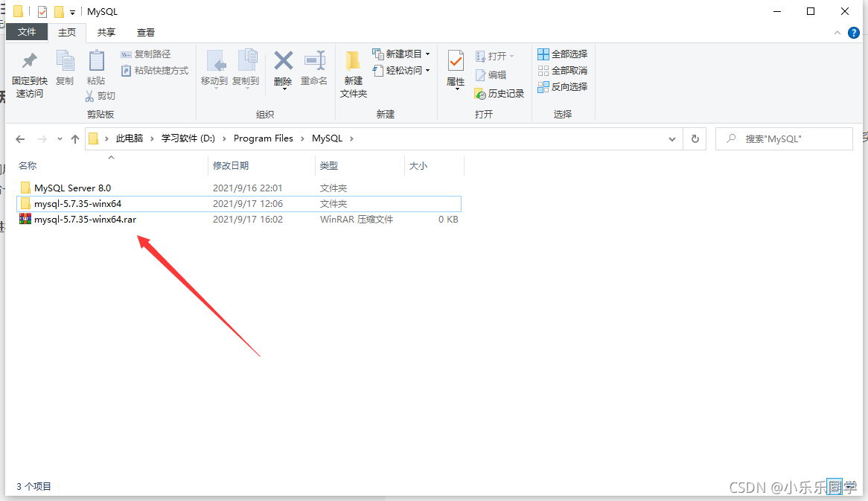Click date 2021/9/16 22:01 cell
868x501 pixels.
pos(247,188)
